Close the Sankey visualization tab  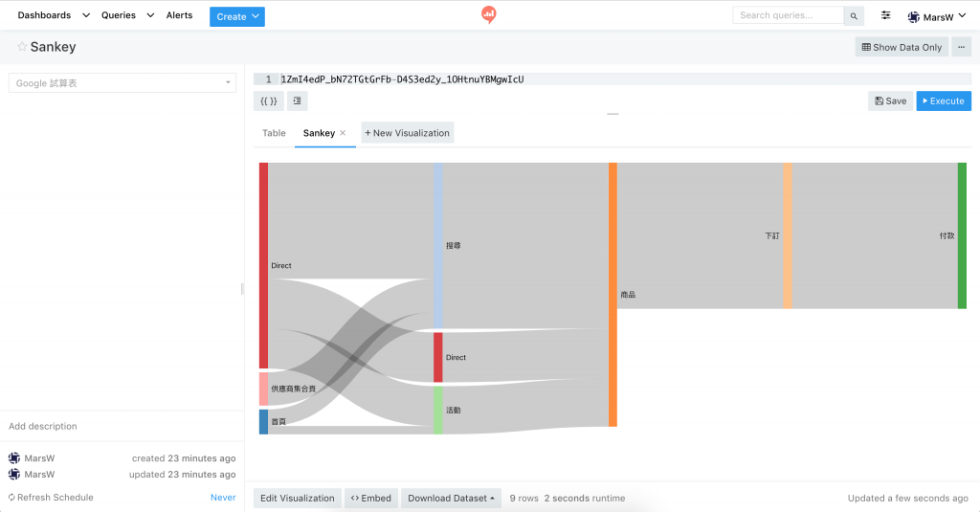343,132
